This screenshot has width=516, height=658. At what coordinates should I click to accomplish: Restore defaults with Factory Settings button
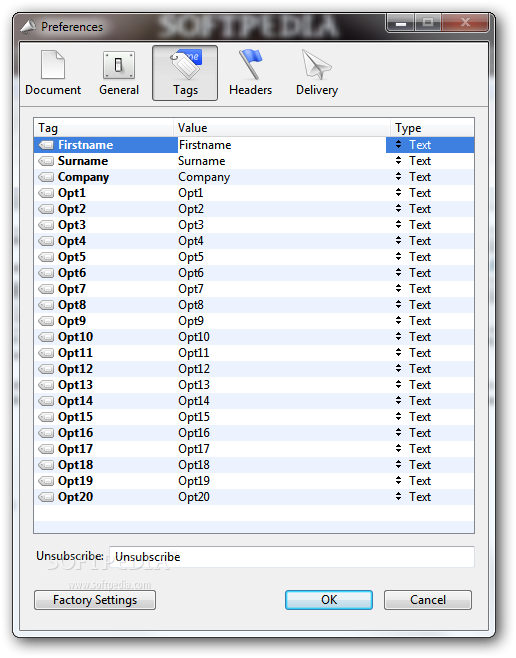point(95,600)
